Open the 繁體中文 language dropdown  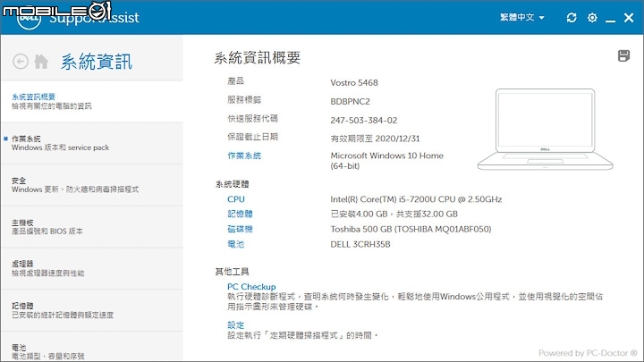(522, 17)
